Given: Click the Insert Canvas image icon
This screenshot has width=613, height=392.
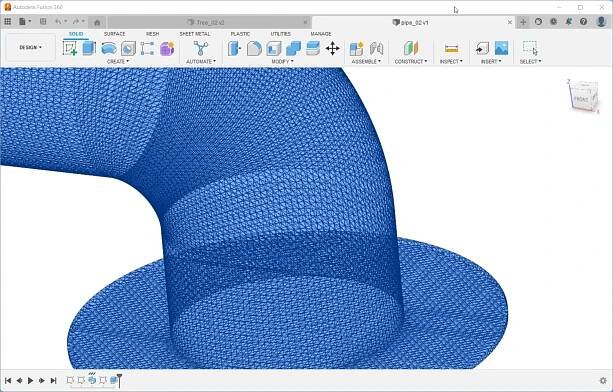Looking at the screenshot, I should click(x=502, y=48).
